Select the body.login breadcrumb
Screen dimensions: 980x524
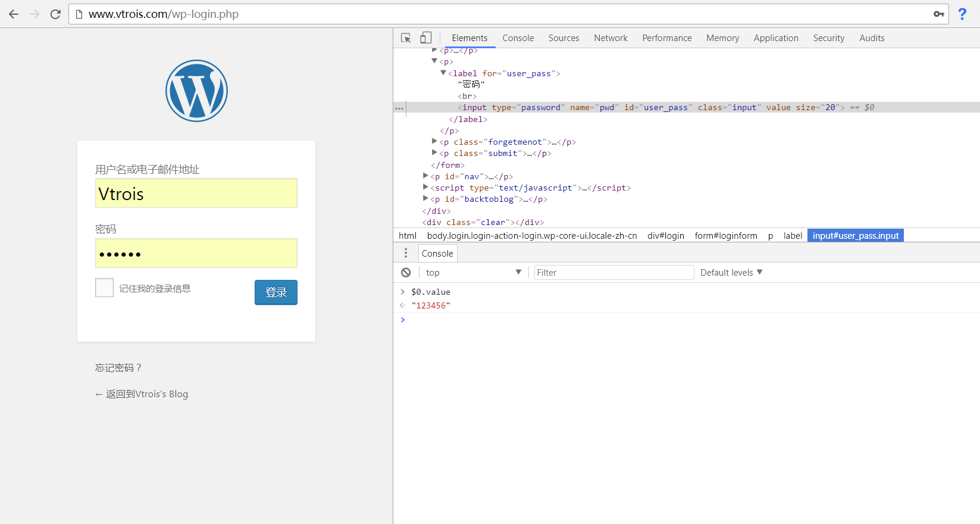point(532,236)
